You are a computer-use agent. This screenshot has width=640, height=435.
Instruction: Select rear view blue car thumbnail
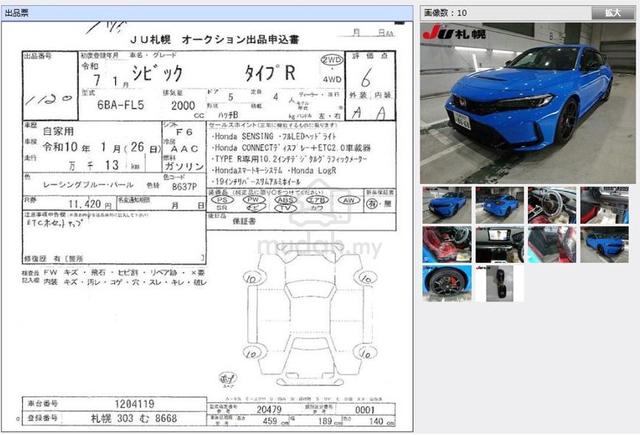point(500,205)
